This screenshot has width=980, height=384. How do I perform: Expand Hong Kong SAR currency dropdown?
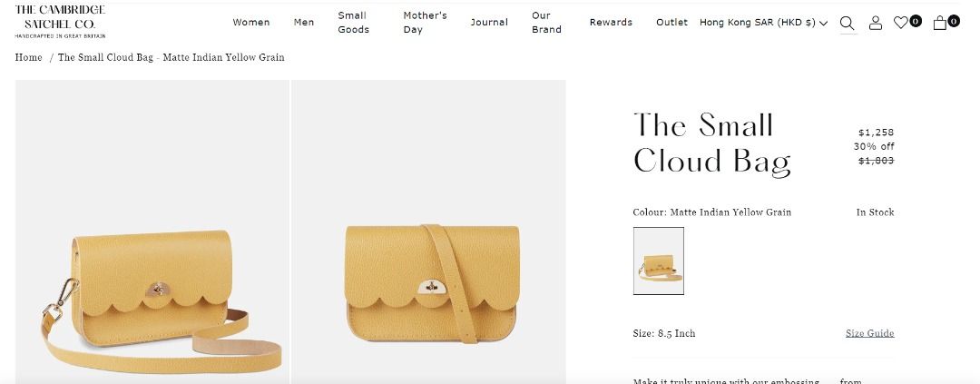pyautogui.click(x=763, y=23)
